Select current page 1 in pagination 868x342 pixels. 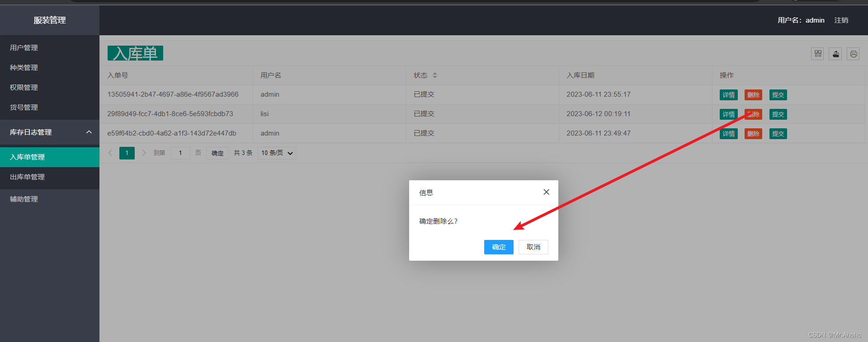pos(127,153)
